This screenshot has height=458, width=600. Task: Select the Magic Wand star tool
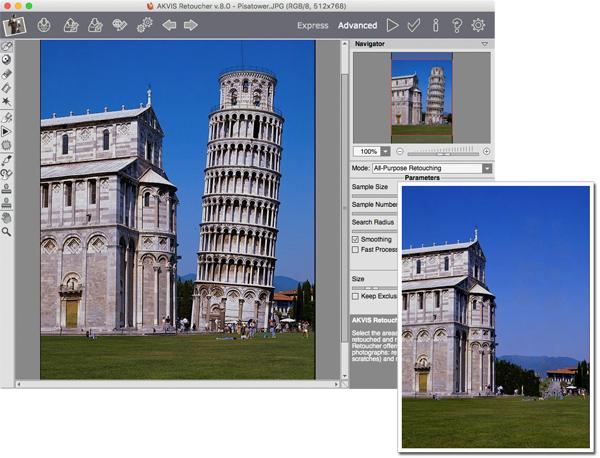pyautogui.click(x=7, y=101)
